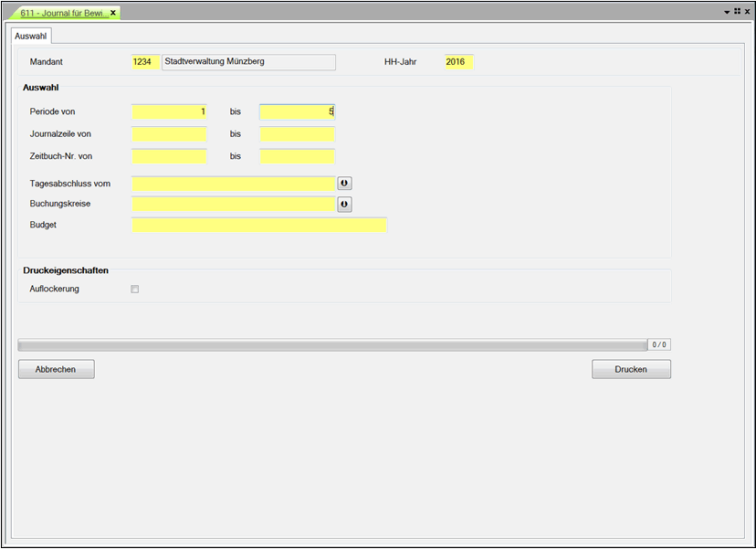Click into the Tagesabschluss vom field
Screen dimensions: 756x549
pos(233,184)
